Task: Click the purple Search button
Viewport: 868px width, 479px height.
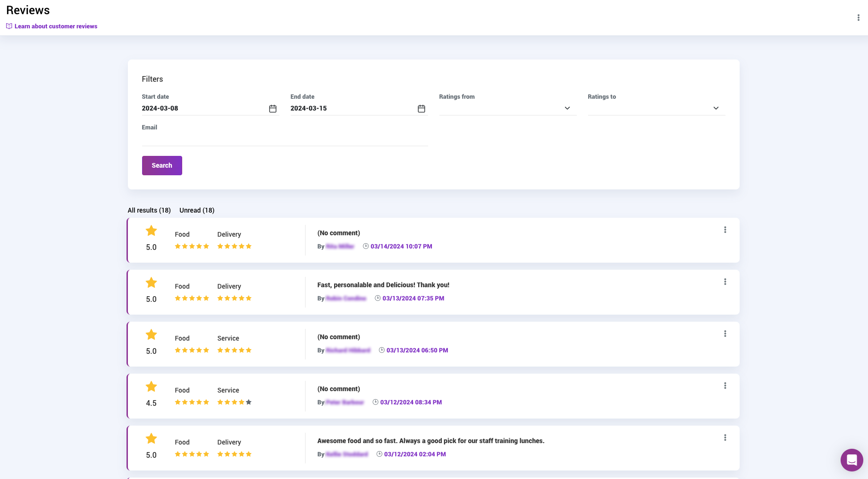Action: point(162,165)
